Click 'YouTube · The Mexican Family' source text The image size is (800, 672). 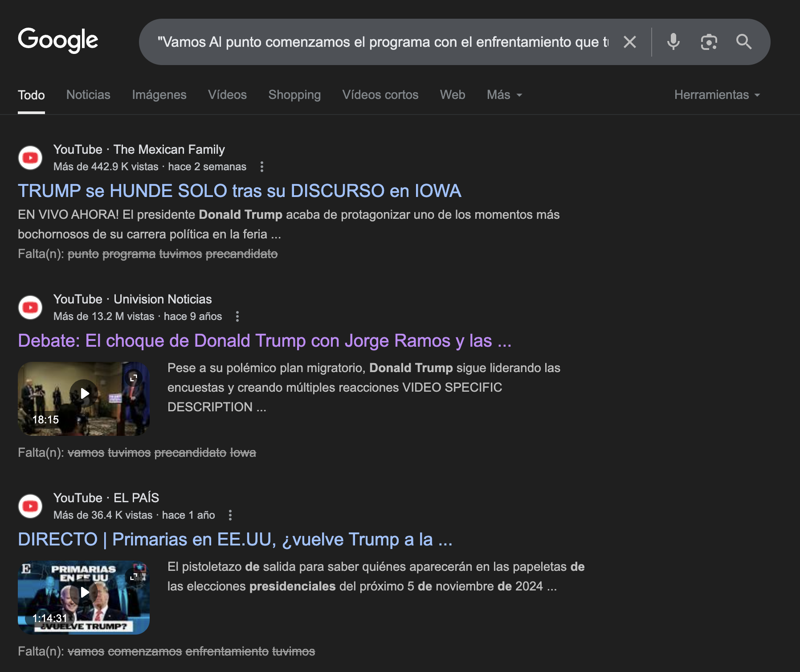(139, 149)
